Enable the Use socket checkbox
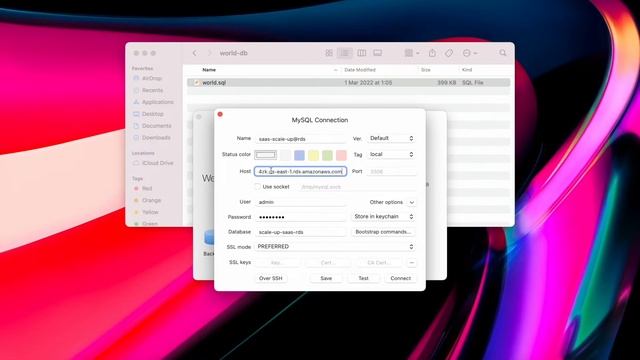Screen dimensions: 640x360 (x=258, y=187)
